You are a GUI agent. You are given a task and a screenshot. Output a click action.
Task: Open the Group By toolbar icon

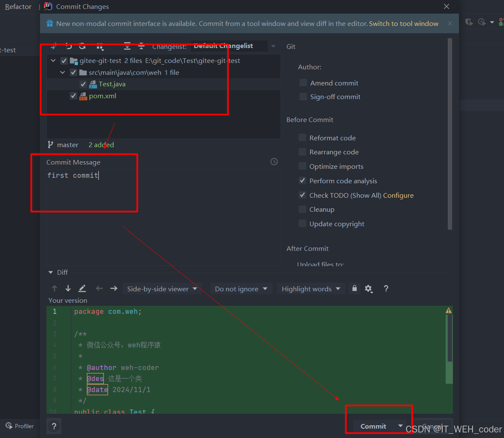tap(100, 46)
